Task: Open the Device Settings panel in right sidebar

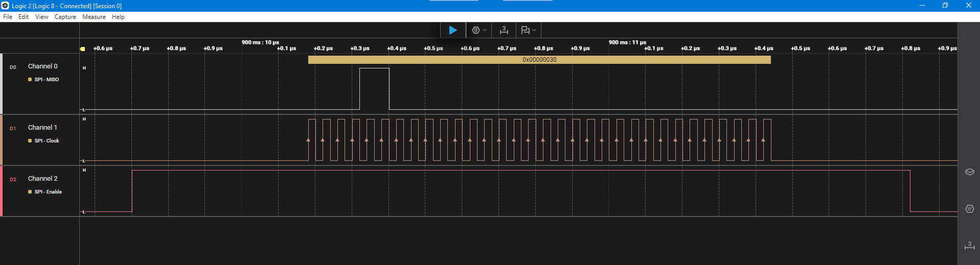Action: (x=969, y=172)
